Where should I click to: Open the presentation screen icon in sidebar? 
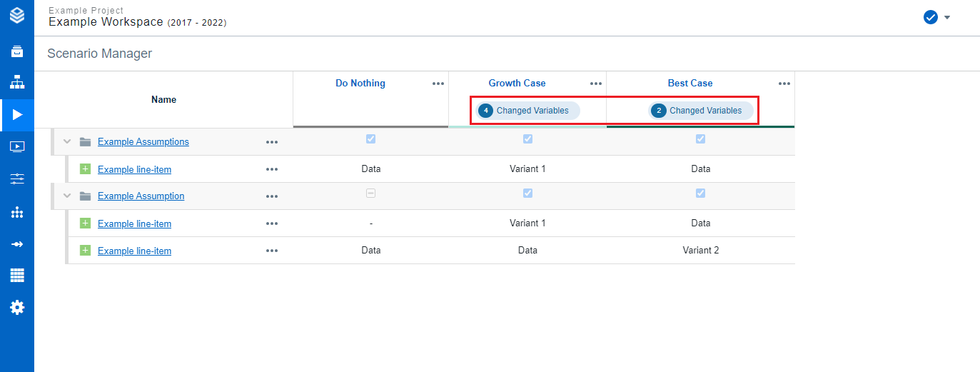[x=17, y=146]
